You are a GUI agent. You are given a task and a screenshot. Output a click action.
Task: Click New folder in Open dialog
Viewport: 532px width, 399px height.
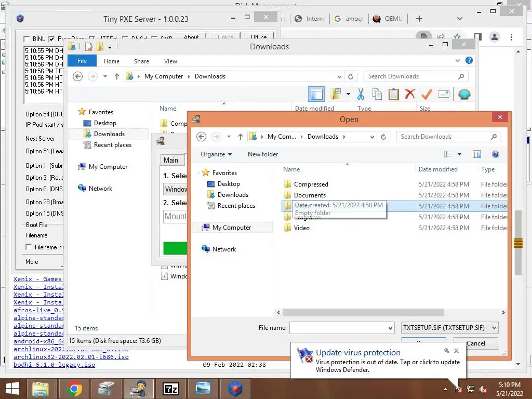pyautogui.click(x=263, y=154)
